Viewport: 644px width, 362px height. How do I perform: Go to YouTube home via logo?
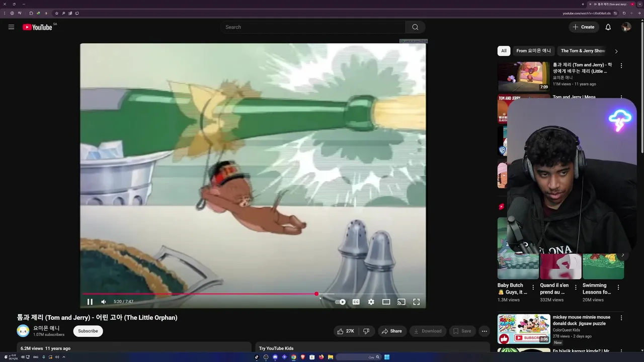pyautogui.click(x=37, y=27)
